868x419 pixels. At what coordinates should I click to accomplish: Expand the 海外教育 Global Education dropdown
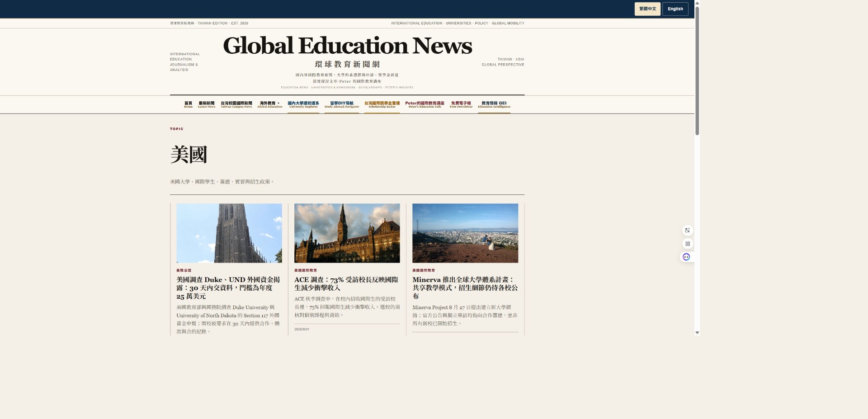[270, 104]
